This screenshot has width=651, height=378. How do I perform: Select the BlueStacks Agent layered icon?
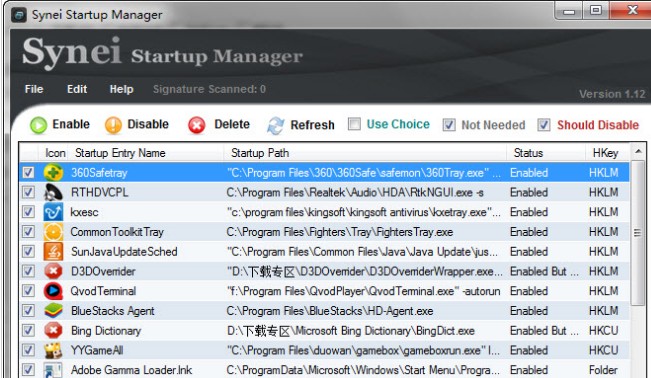click(x=53, y=311)
